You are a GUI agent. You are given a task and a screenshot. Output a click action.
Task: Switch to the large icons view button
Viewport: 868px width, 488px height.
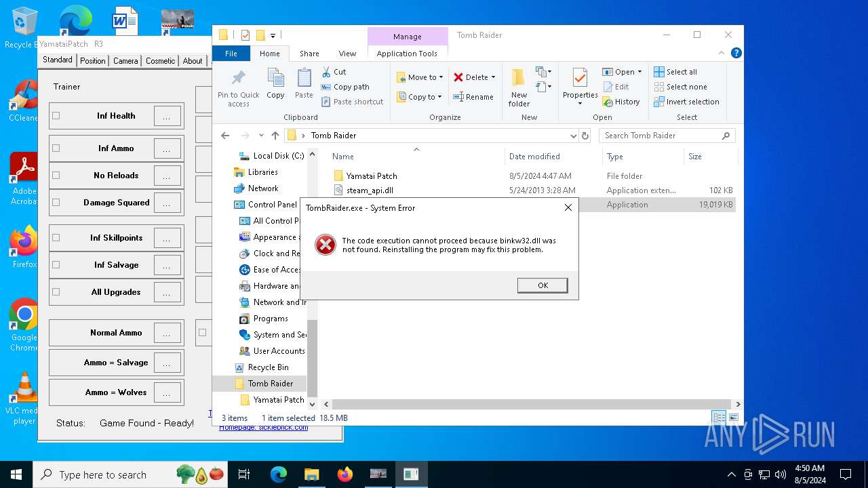click(734, 418)
